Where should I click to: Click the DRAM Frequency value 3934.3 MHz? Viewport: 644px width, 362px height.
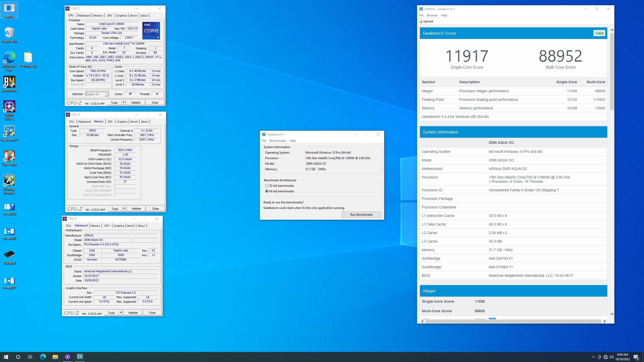click(x=125, y=150)
